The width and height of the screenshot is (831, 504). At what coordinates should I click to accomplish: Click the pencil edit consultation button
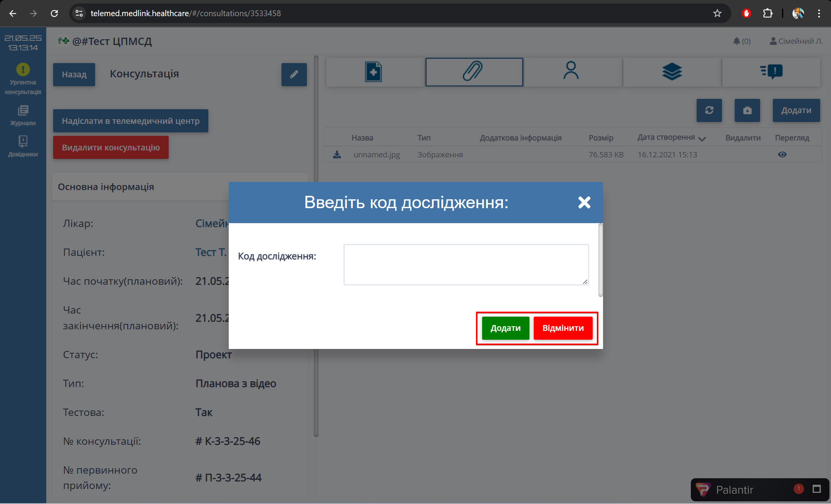pos(294,75)
